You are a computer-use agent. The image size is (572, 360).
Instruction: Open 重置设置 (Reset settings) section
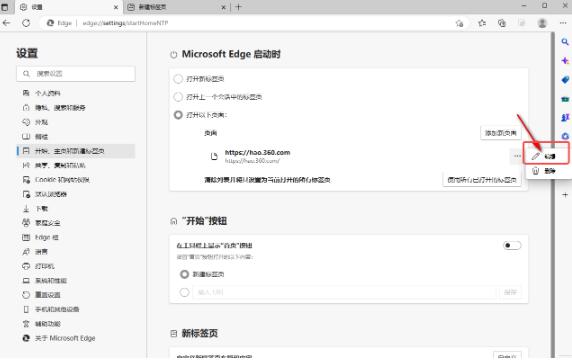click(76, 295)
